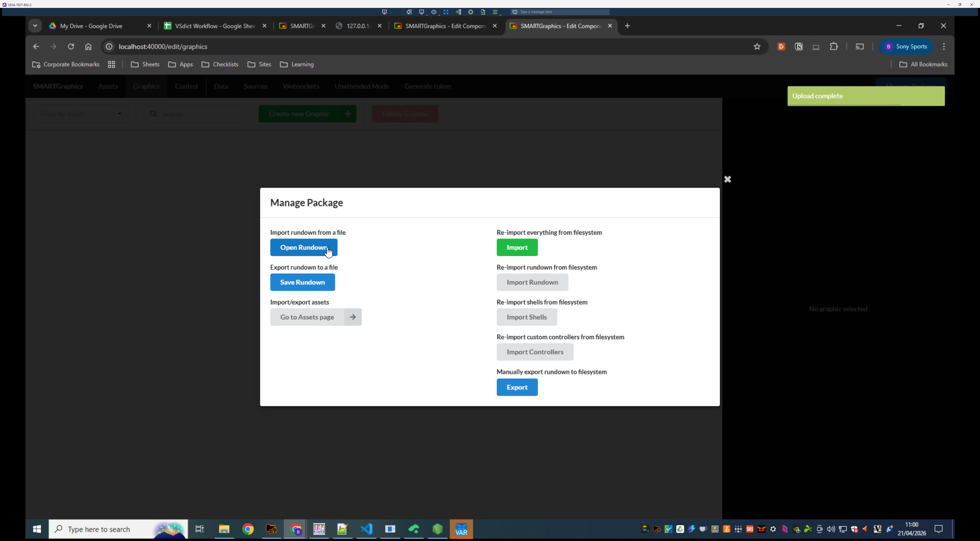
Task: Bookmark this page with the star icon
Action: pyautogui.click(x=757, y=47)
